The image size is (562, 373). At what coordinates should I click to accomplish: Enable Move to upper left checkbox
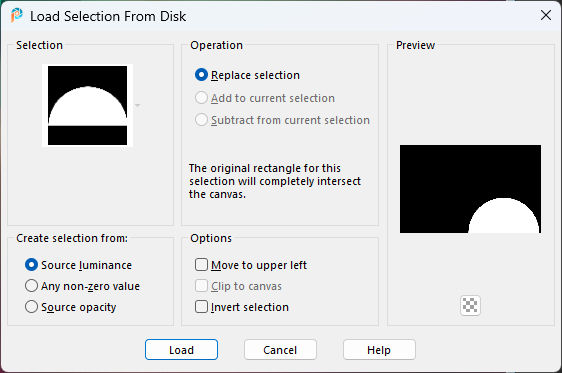tap(251, 265)
